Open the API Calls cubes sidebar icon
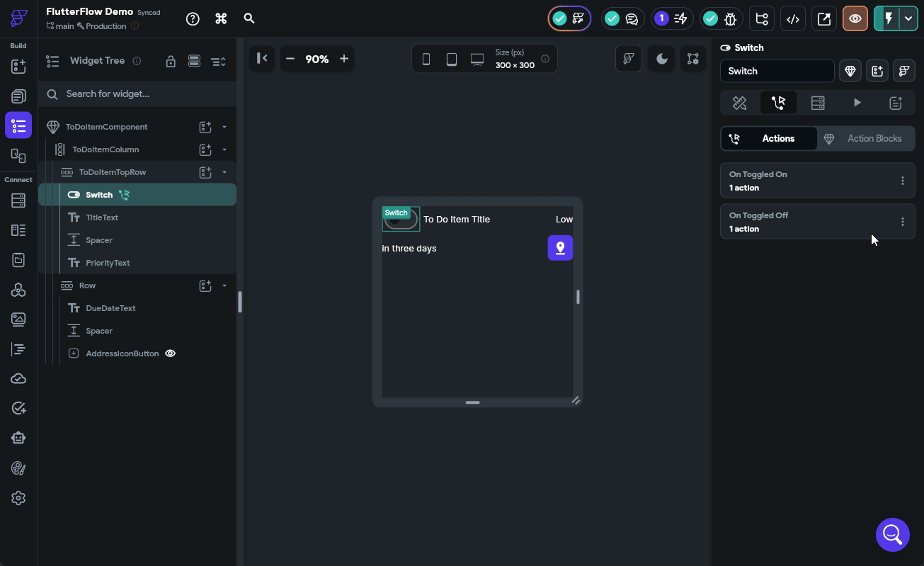 18,290
